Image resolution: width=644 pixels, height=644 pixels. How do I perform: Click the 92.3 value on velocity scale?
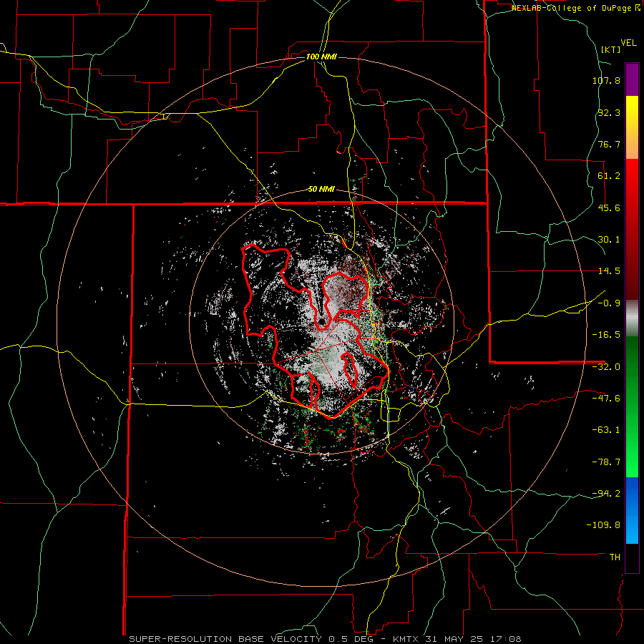click(609, 112)
